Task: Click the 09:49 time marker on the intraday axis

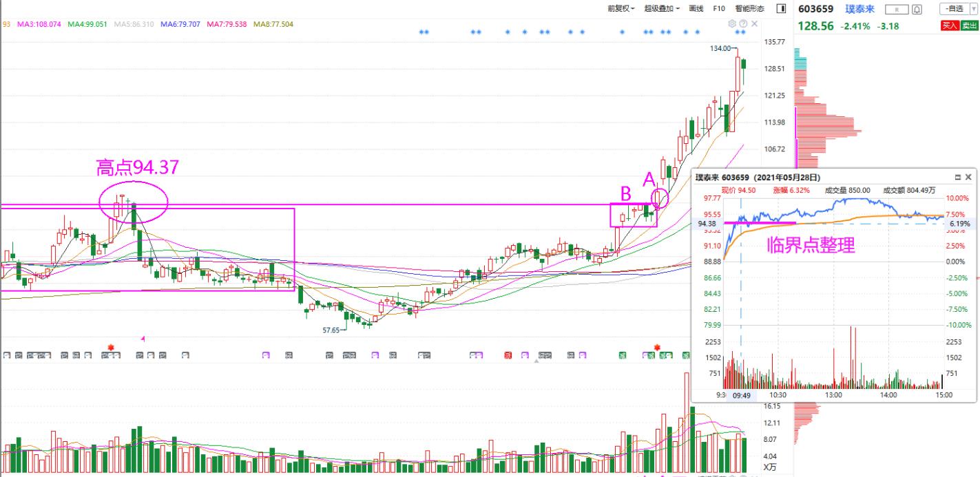Action: click(741, 395)
